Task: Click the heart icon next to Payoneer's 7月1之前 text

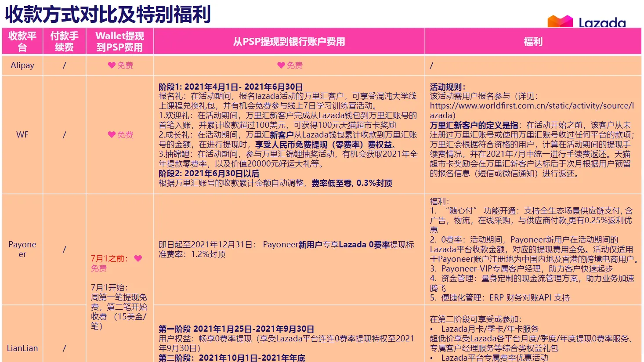Action: click(x=137, y=259)
